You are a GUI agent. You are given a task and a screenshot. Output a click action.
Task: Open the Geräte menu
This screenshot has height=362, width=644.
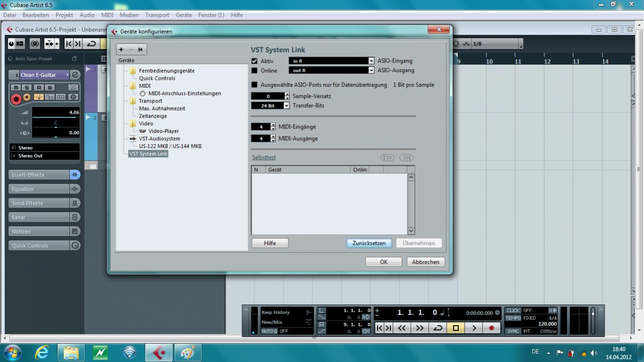(x=184, y=15)
